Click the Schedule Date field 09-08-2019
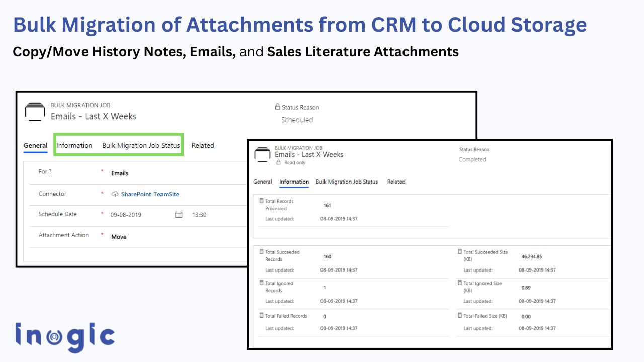Viewport: 644px width, 362px height. [x=126, y=215]
